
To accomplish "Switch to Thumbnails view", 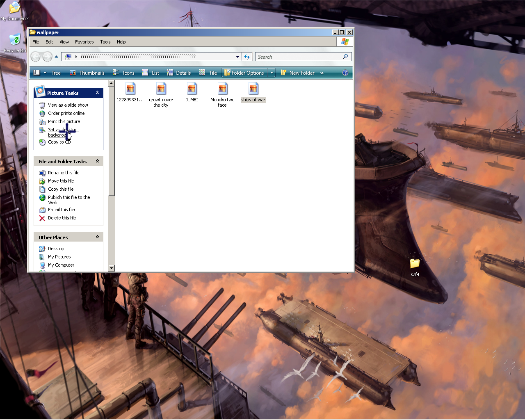I will (87, 73).
